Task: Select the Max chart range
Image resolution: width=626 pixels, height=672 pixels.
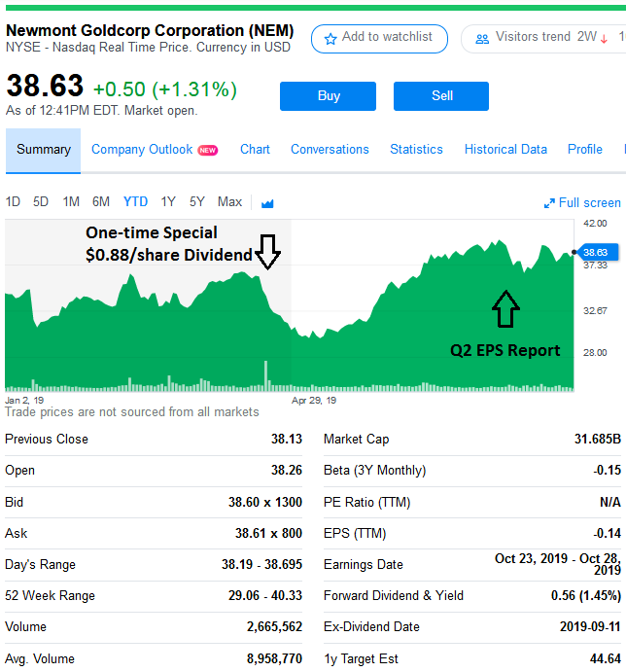Action: tap(229, 201)
